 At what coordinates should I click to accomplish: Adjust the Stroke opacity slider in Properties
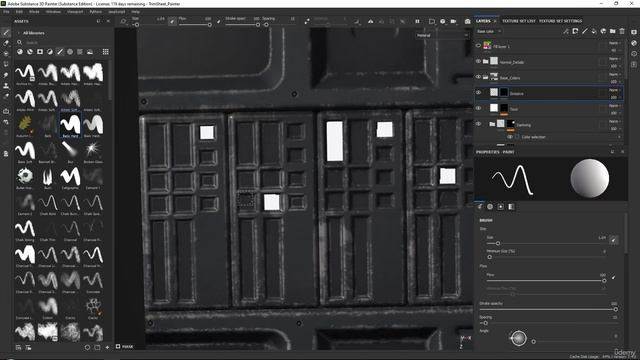(548, 309)
